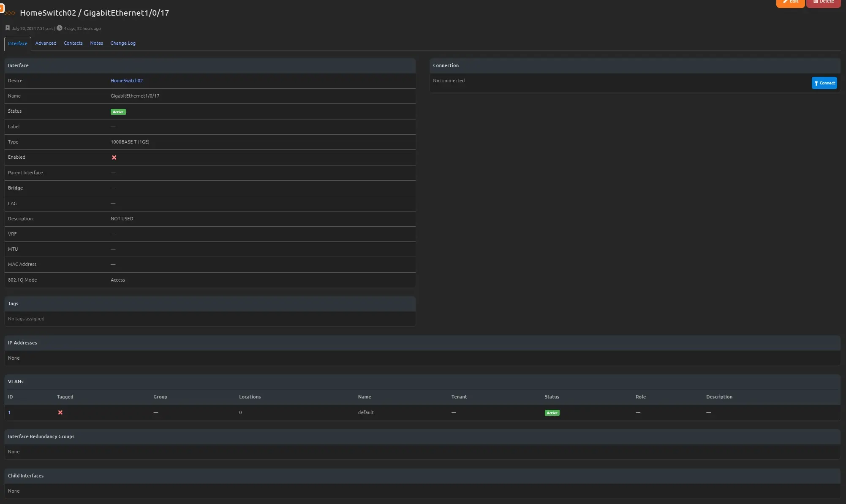This screenshot has height=504, width=846.
Task: Click the VLANs Status column header
Action: 552,397
